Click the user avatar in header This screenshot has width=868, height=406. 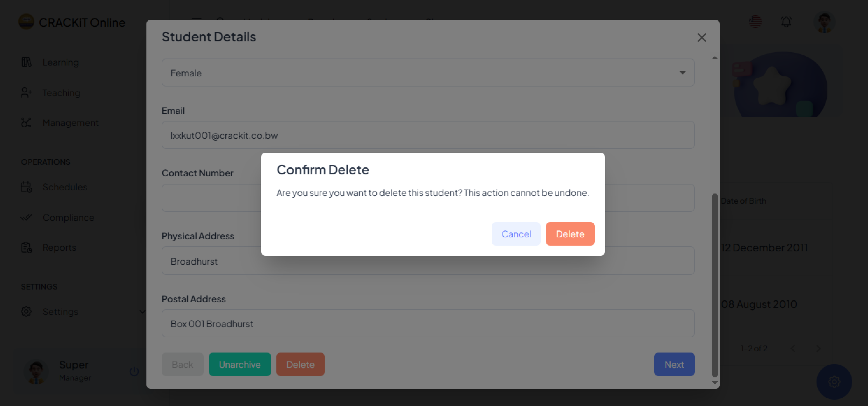(824, 23)
